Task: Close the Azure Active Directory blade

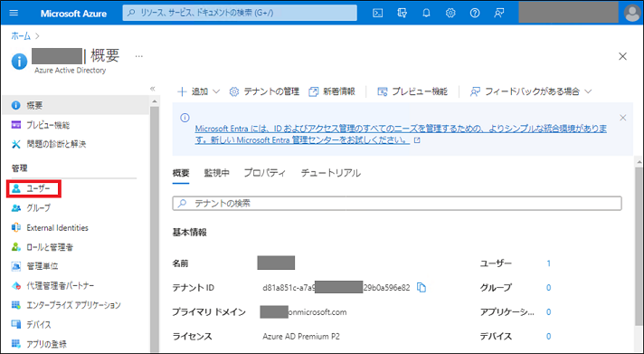Action: click(622, 56)
